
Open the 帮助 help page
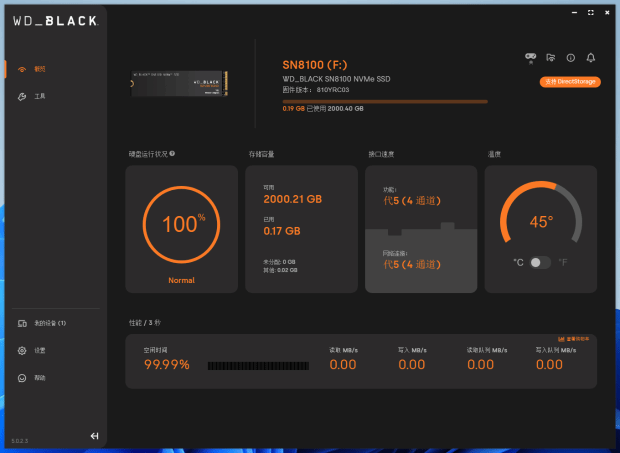(32, 378)
